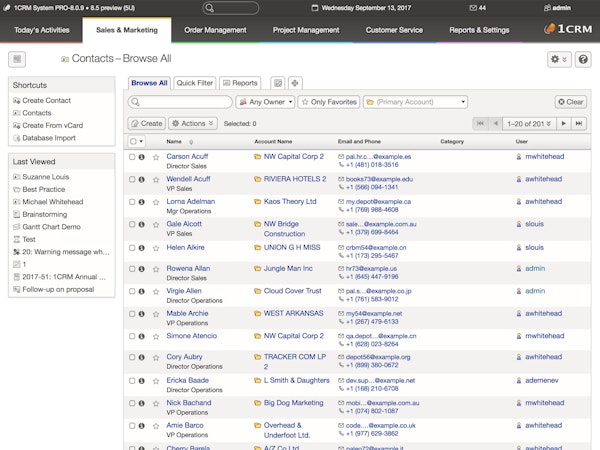
Task: Open the mass update icon beside the Reports tab
Action: click(x=278, y=83)
